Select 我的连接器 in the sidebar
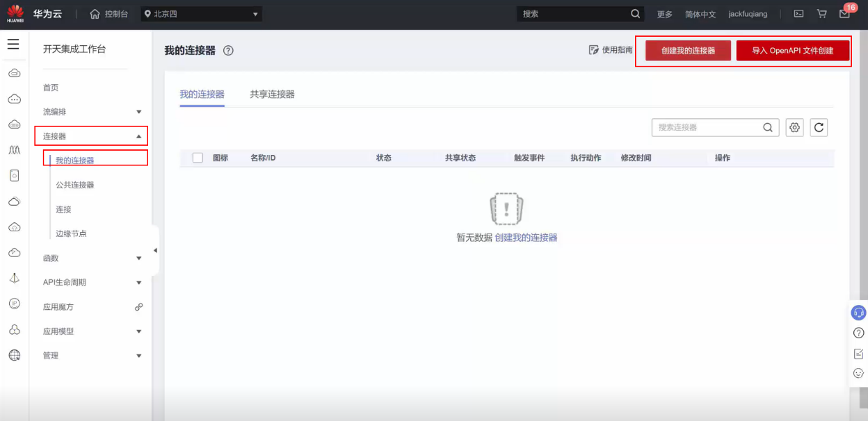The width and height of the screenshot is (868, 421). 75,160
